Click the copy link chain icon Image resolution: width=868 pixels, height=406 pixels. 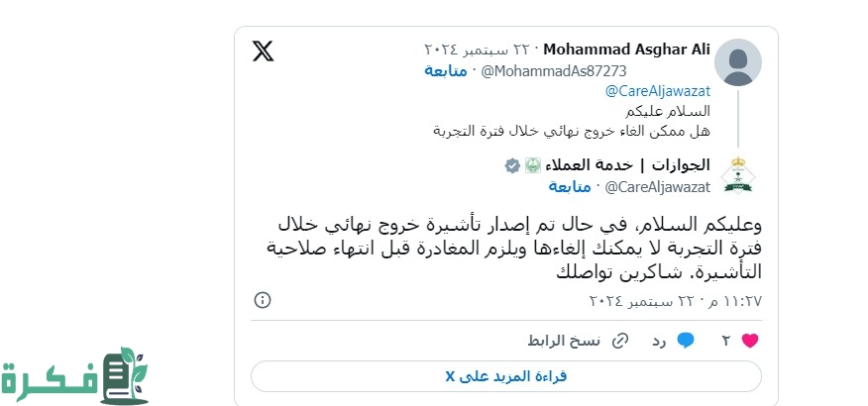[620, 341]
